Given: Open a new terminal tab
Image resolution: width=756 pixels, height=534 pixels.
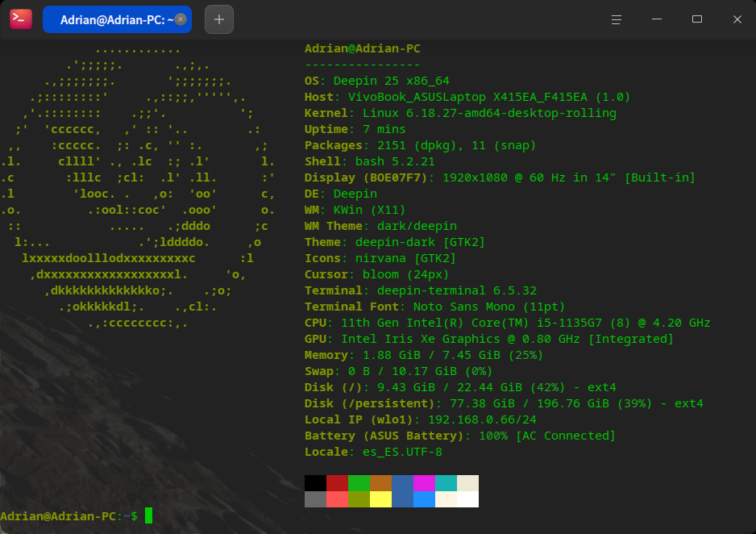Looking at the screenshot, I should 219,19.
